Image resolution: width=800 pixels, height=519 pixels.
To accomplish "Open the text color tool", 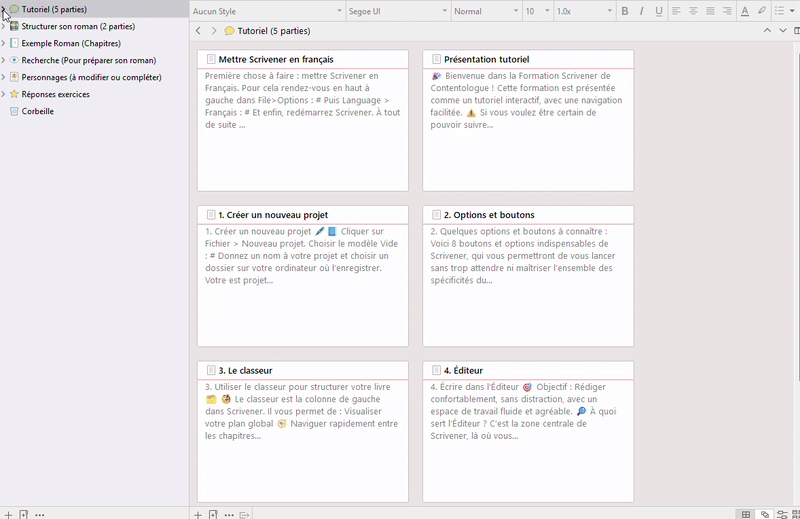I will (x=745, y=11).
